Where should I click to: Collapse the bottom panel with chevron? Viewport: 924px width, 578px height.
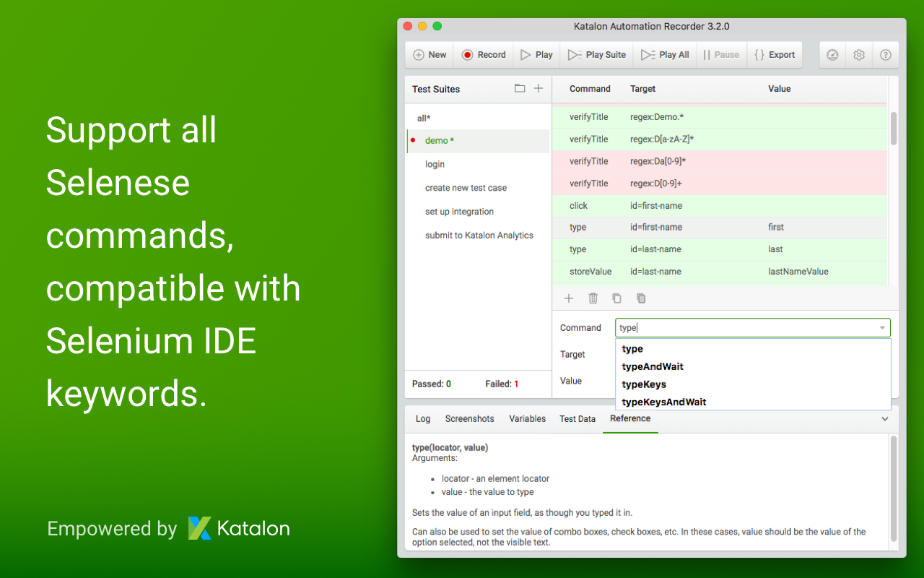click(x=885, y=419)
